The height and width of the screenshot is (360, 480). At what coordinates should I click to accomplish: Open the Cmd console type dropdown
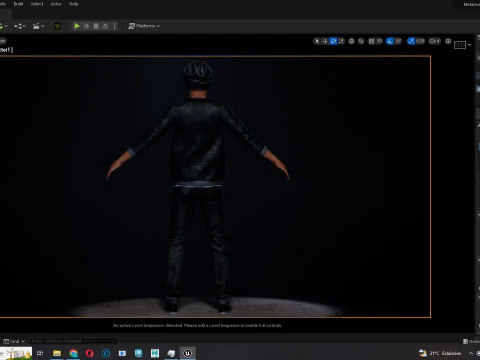tap(14, 341)
